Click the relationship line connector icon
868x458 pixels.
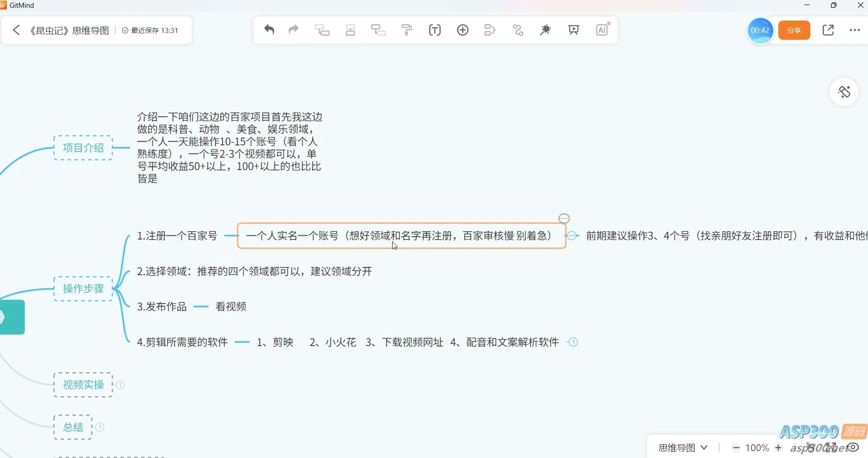[x=518, y=30]
